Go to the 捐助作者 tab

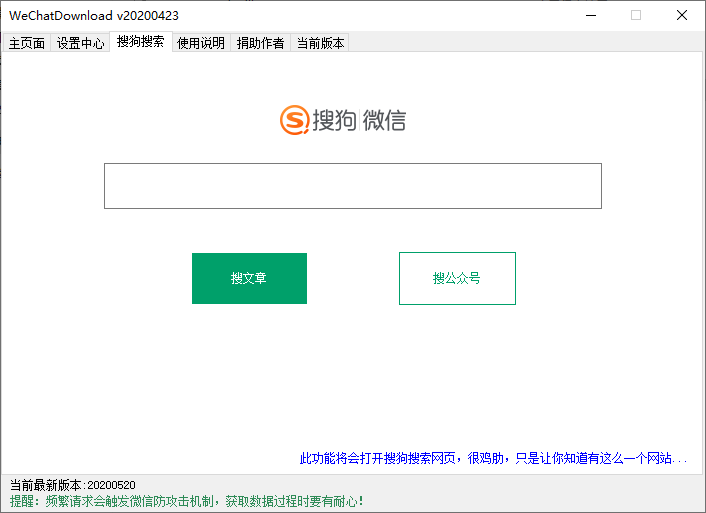[261, 43]
